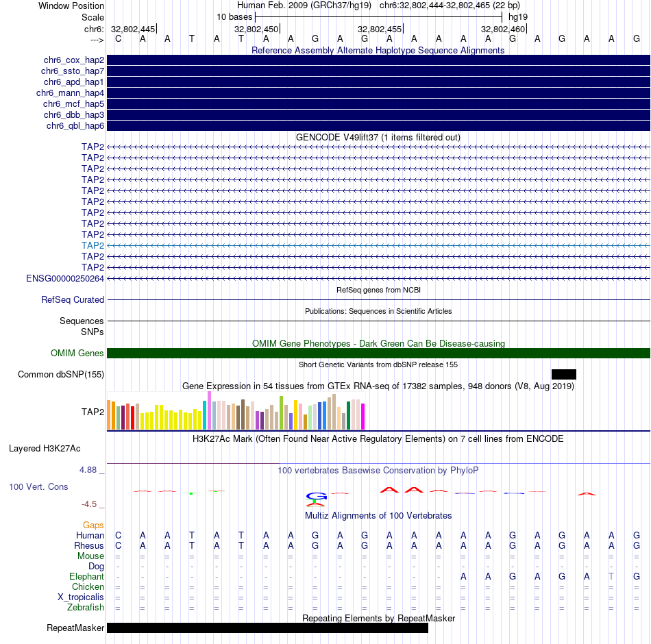Click the dark green OMIM Genes bar

(x=378, y=354)
